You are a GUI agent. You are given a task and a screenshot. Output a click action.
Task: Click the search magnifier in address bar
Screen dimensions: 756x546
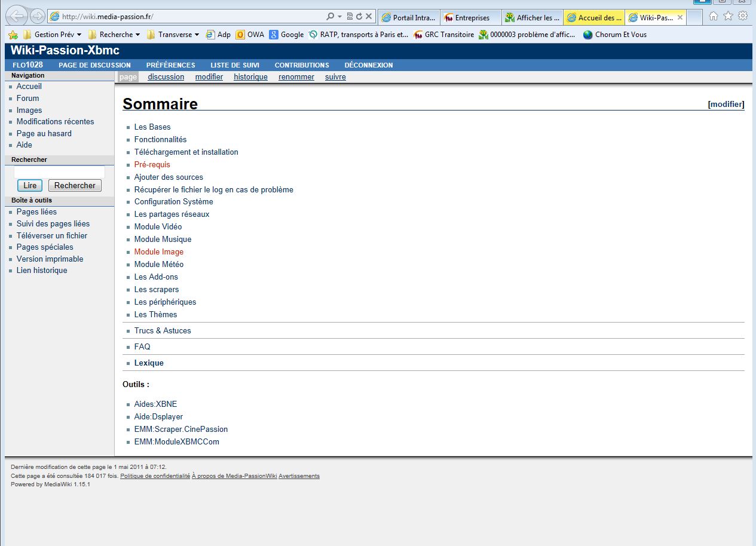click(x=330, y=17)
